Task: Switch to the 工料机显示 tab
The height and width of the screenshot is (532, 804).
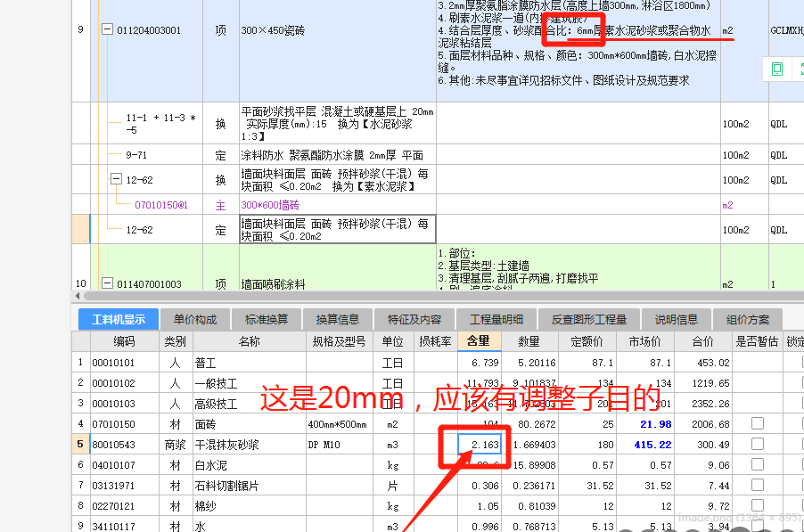Action: coord(119,319)
